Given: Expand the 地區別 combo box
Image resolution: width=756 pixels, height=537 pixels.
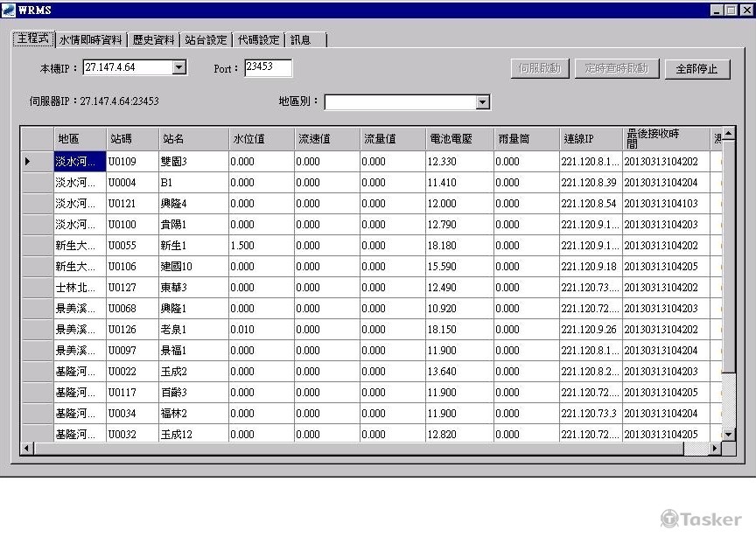Looking at the screenshot, I should (482, 102).
